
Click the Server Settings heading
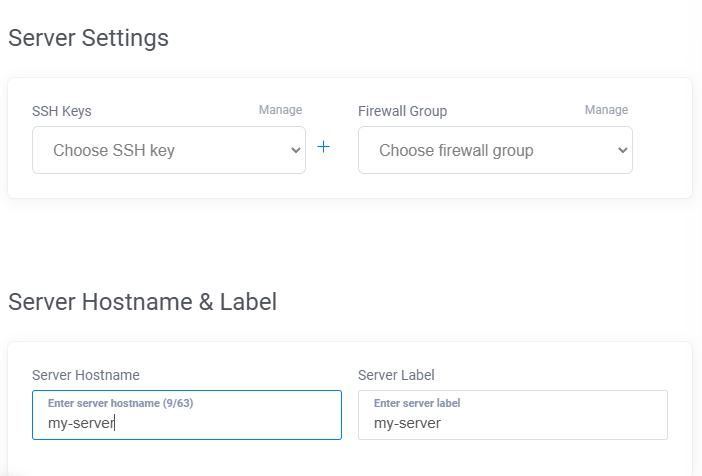[88, 38]
